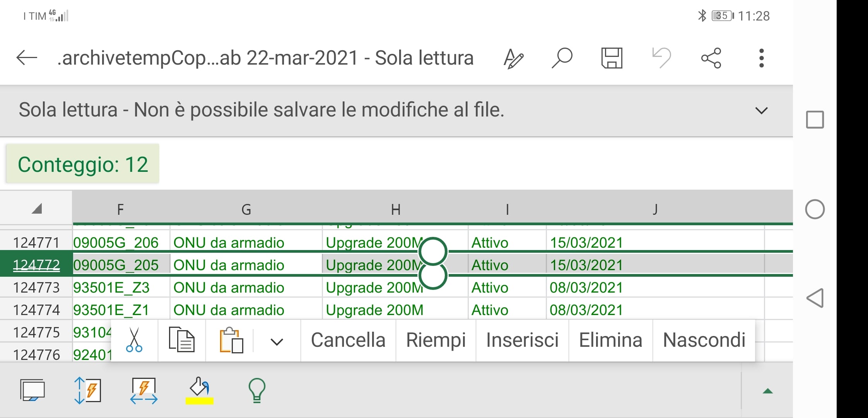This screenshot has width=868, height=418.
Task: Cut selection with the scissors icon
Action: (134, 340)
